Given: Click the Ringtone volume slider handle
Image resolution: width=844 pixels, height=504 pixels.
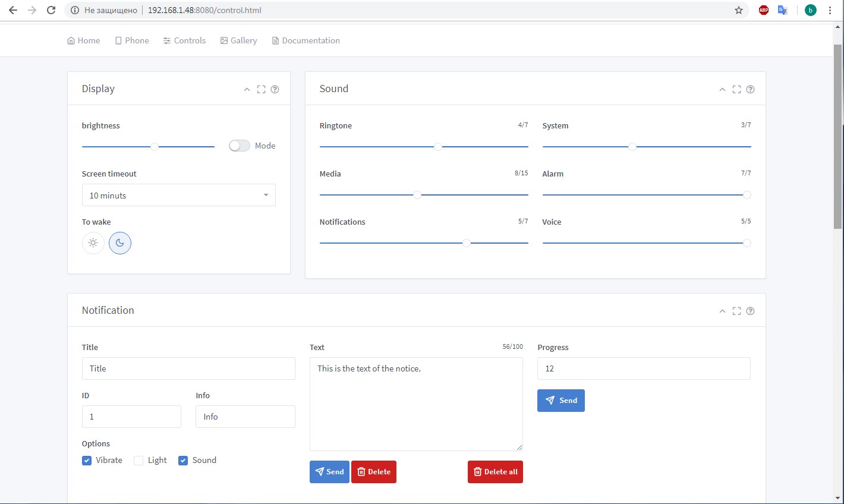Looking at the screenshot, I should coord(437,146).
